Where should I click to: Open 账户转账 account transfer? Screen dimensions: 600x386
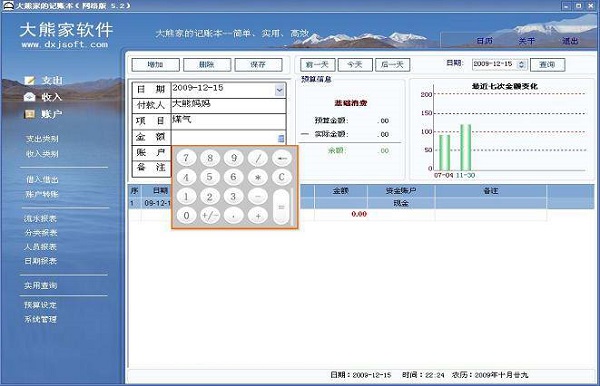42,194
